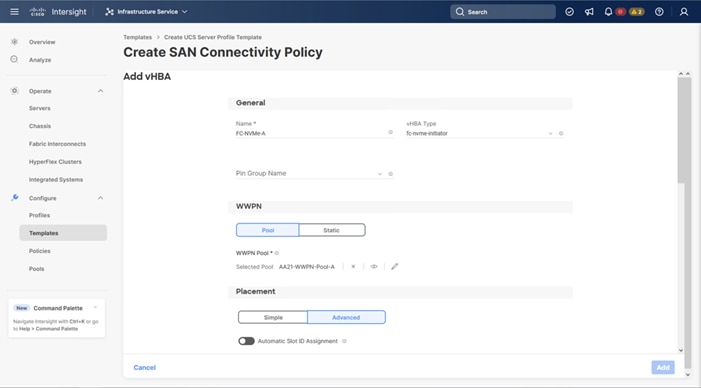
Task: Select Advanced placement option
Action: [x=346, y=317]
